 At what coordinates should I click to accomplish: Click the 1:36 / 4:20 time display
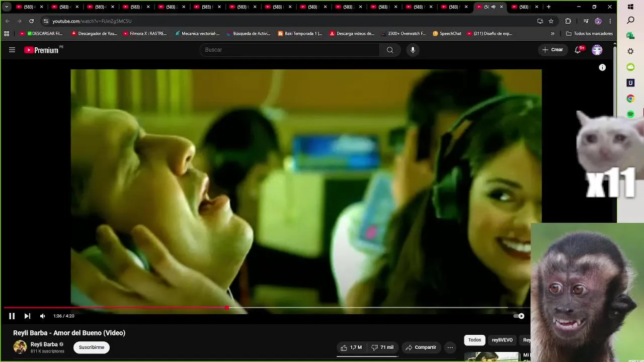64,316
